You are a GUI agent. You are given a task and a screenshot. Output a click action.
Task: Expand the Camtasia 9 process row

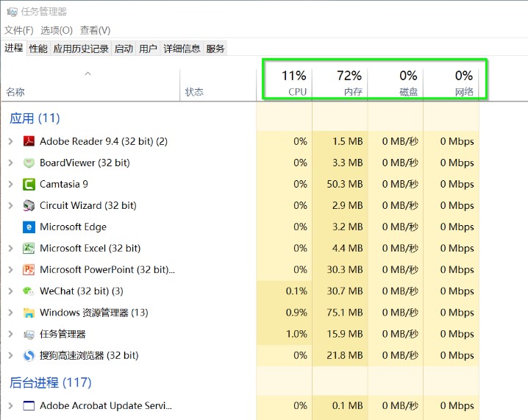10,184
